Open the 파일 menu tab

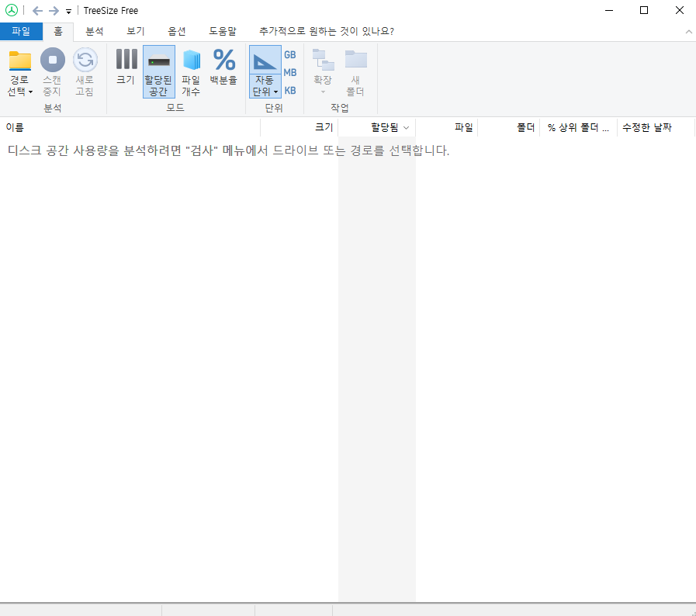21,32
